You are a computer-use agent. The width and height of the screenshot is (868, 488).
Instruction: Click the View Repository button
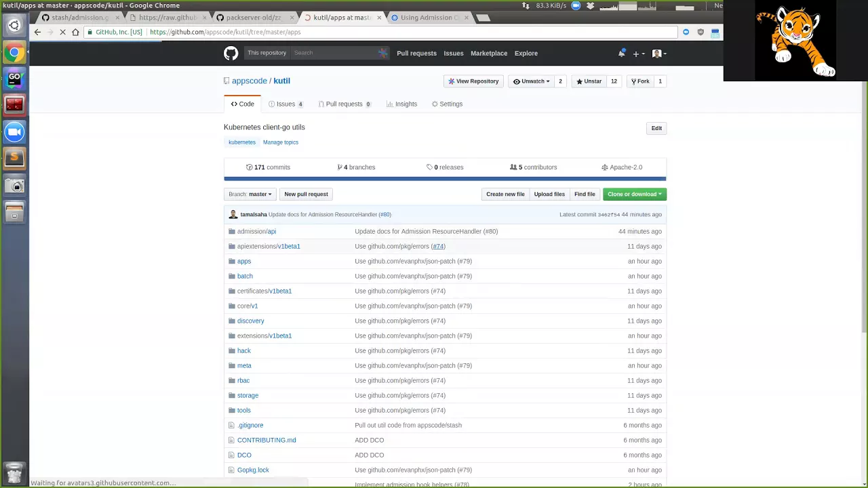(473, 81)
